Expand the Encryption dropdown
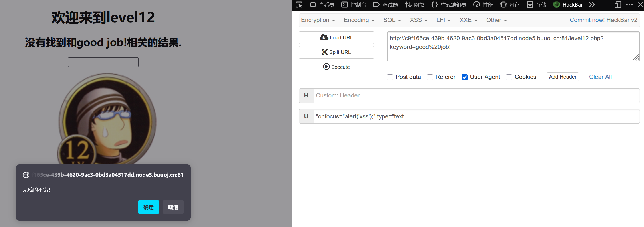Image resolution: width=644 pixels, height=227 pixels. click(318, 20)
